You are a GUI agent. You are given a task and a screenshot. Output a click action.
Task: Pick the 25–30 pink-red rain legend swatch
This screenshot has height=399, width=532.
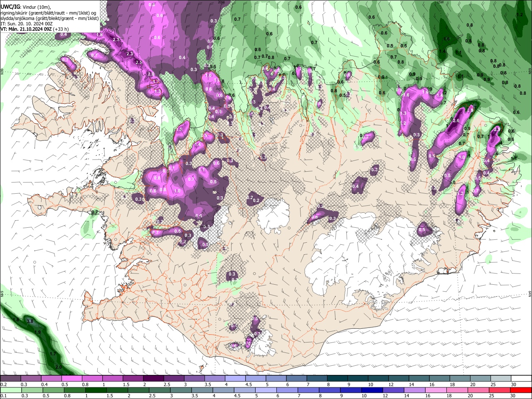pyautogui.click(x=500, y=390)
